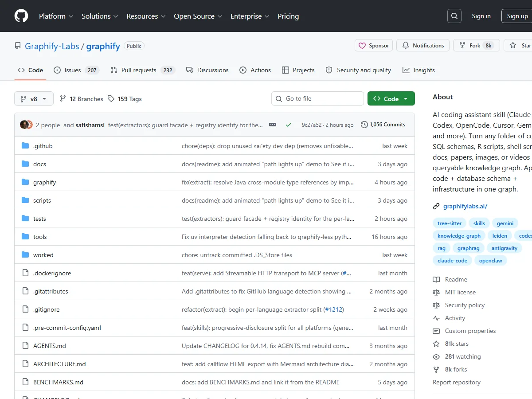The image size is (532, 399).
Task: Open the .github folder
Action: tap(43, 146)
